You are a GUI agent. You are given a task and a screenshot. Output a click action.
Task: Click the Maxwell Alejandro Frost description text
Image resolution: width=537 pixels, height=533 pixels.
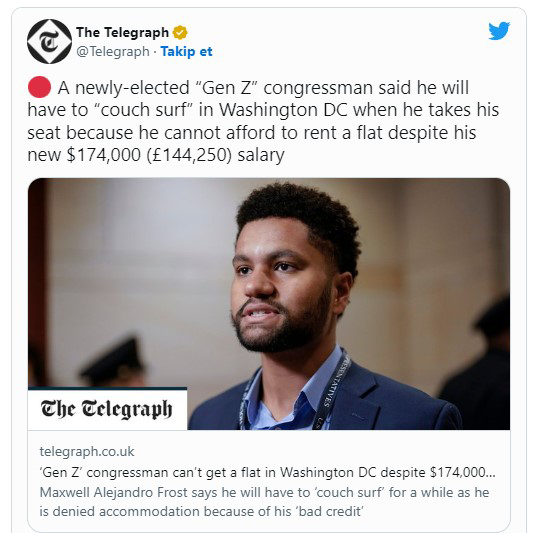(x=264, y=502)
